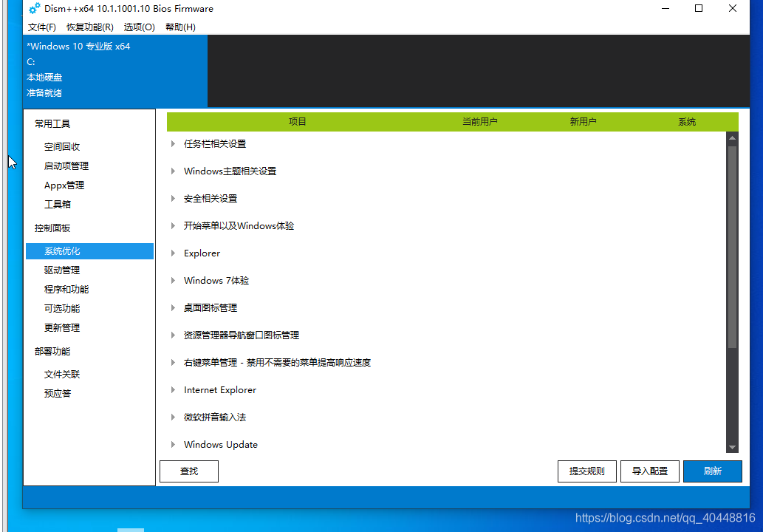Click 微软拼音输入法 row text
763x532 pixels.
click(x=215, y=417)
